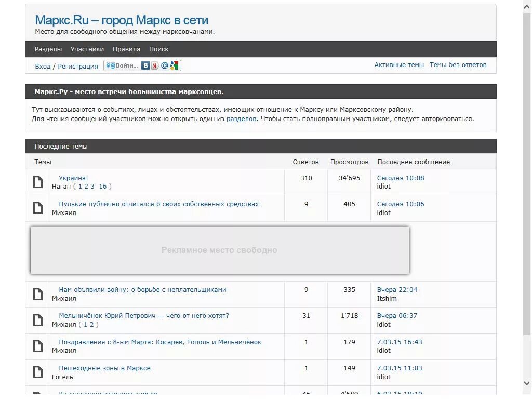
Task: Click the page icon for Мельничёнок Юрий Петрович topic
Action: tap(38, 320)
